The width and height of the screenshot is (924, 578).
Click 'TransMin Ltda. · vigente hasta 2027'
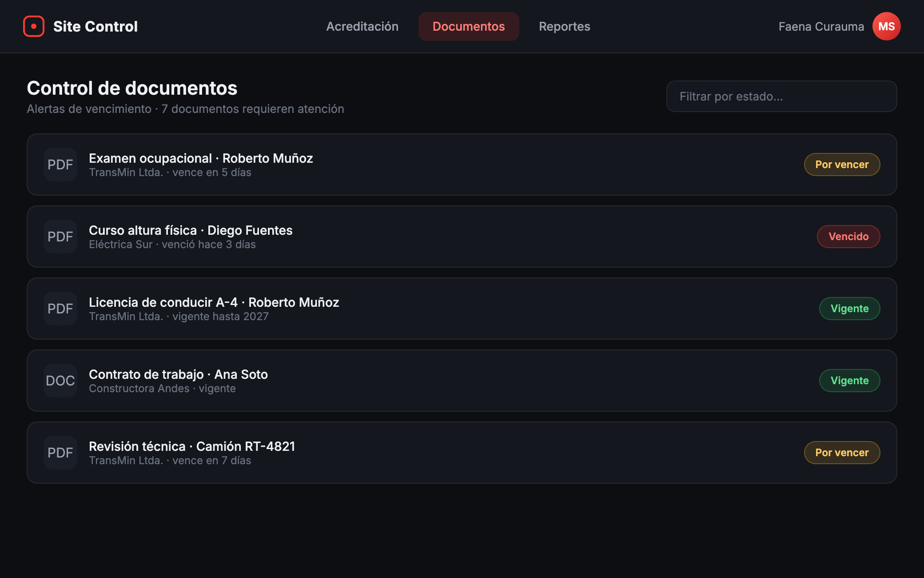click(x=179, y=317)
